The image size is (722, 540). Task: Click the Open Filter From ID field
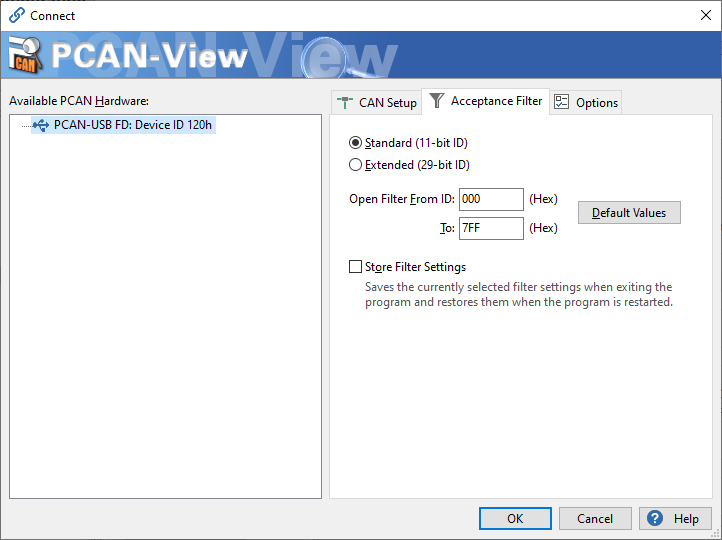click(491, 199)
